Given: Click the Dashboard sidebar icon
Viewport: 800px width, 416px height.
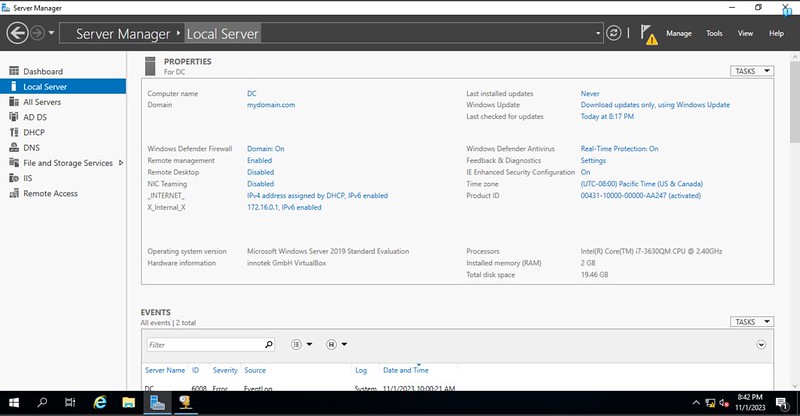Looking at the screenshot, I should [14, 71].
